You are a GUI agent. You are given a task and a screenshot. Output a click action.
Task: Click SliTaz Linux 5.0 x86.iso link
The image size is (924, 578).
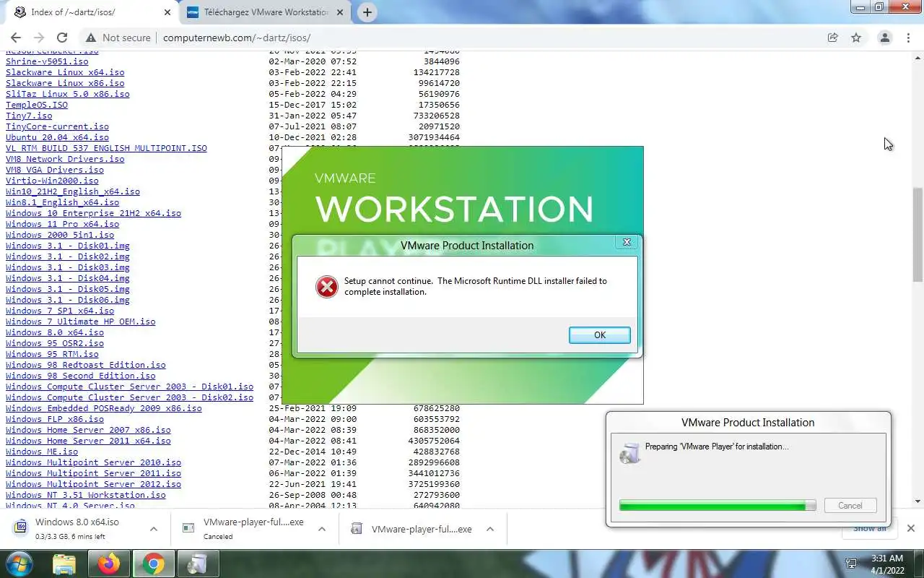point(68,94)
